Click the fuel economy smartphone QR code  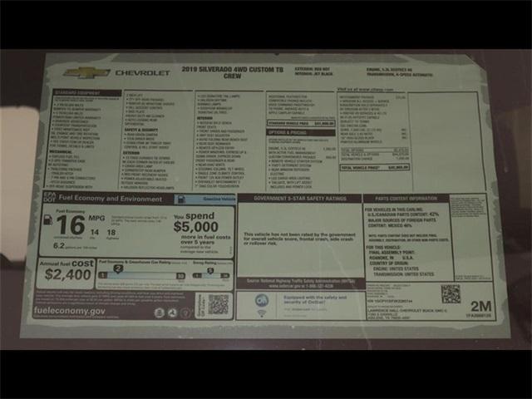[218, 305]
